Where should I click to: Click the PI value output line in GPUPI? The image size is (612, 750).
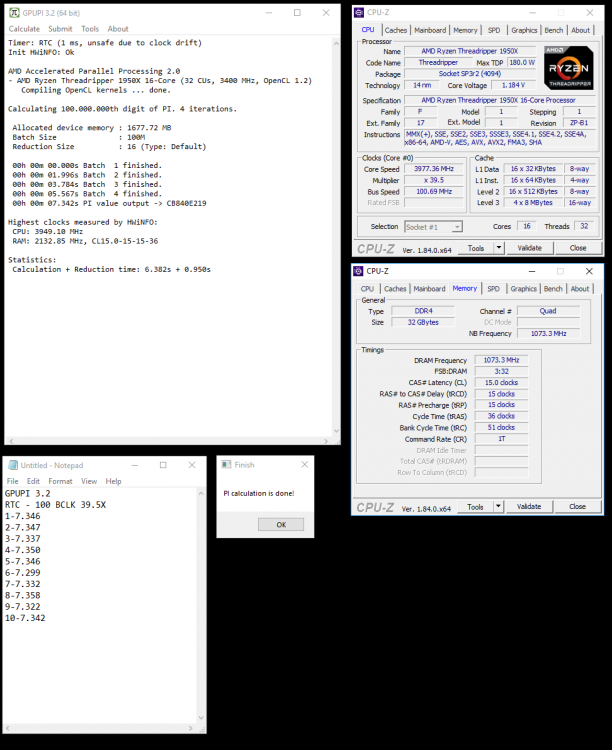(x=110, y=203)
